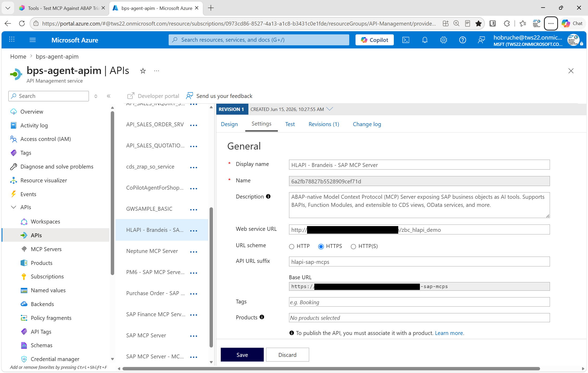588x373 pixels.
Task: Select the PM6 - SAP MCP Server API
Action: tap(155, 272)
